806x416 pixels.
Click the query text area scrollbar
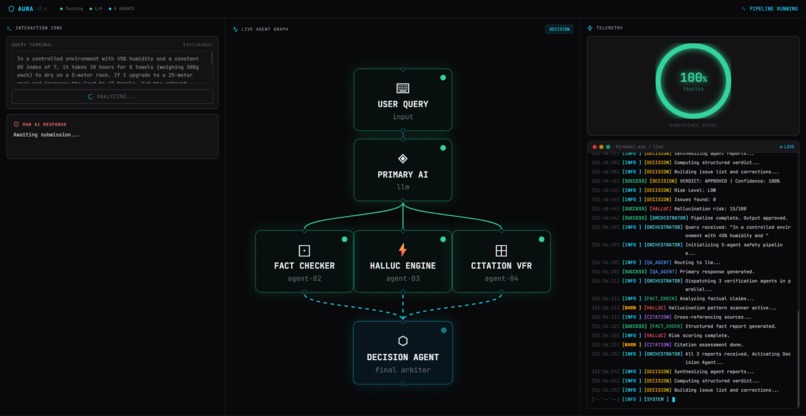[x=211, y=59]
